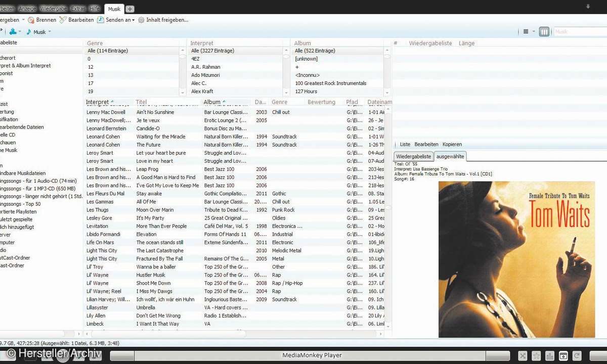
Task: Click the star rating icon in the player bar
Action: coord(537,356)
